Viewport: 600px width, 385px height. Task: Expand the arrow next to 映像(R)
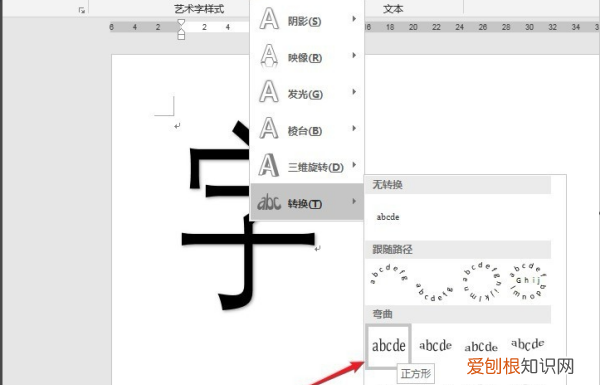pos(354,55)
